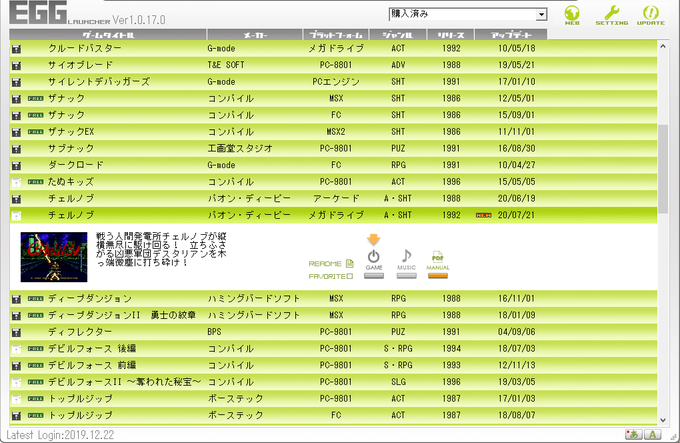Image resolution: width=680 pixels, height=443 pixels.
Task: Select the サブナック game title
Action: [71, 148]
